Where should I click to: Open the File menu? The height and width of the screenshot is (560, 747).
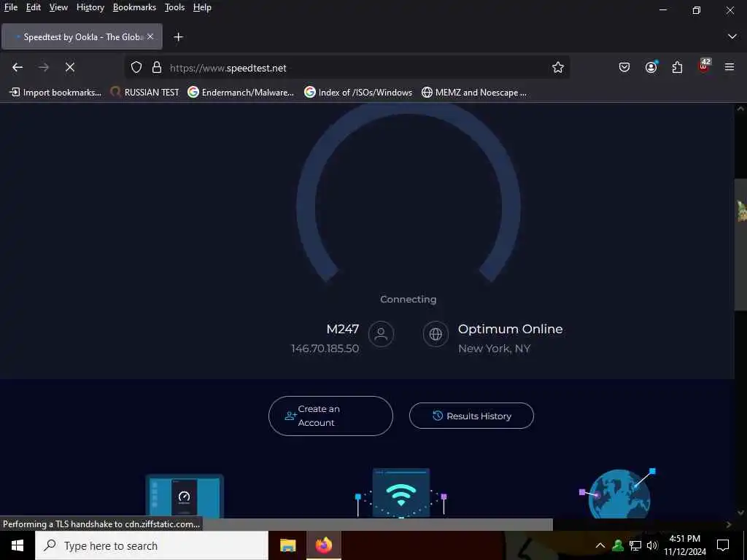[x=10, y=7]
